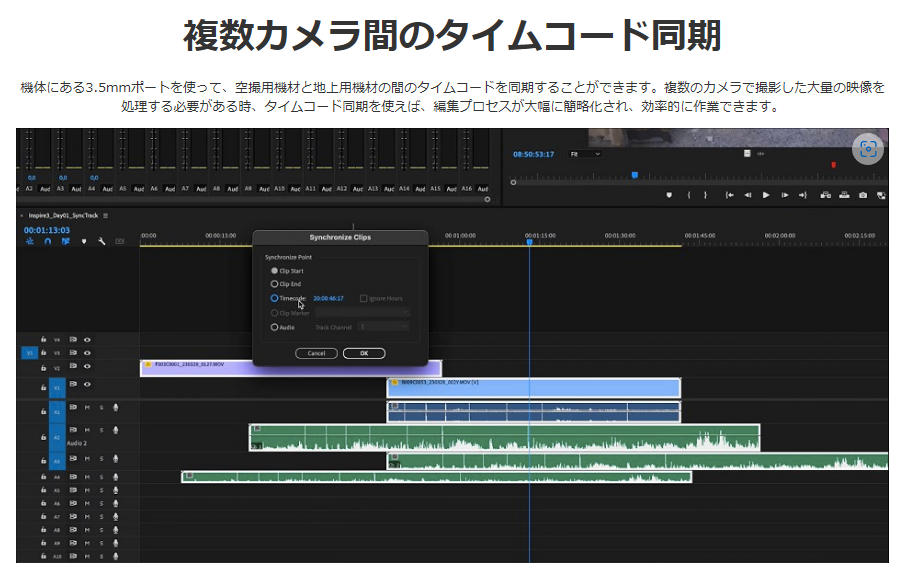Open the Track Channel dropdown

(384, 327)
